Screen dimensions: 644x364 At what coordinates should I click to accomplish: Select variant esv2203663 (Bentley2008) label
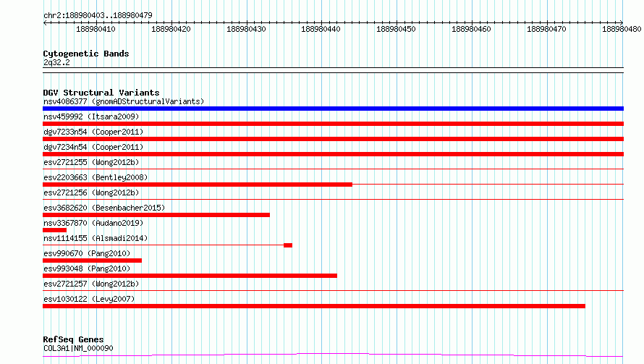pyautogui.click(x=96, y=177)
